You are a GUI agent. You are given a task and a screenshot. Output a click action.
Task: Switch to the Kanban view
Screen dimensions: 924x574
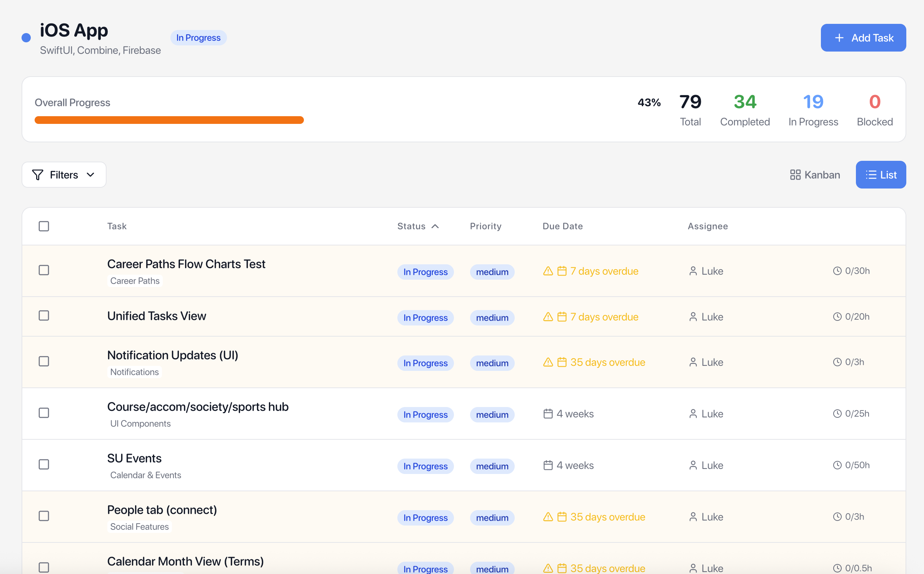point(815,175)
